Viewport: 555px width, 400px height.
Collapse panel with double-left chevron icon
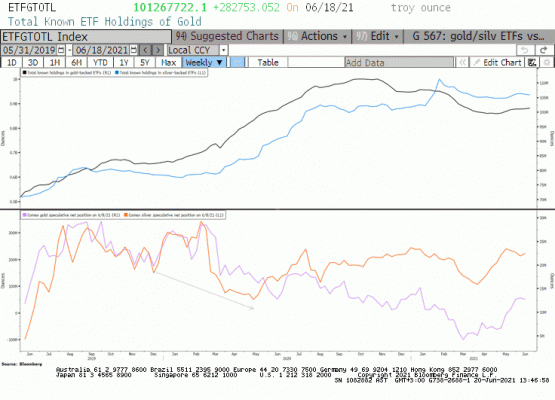(x=462, y=63)
